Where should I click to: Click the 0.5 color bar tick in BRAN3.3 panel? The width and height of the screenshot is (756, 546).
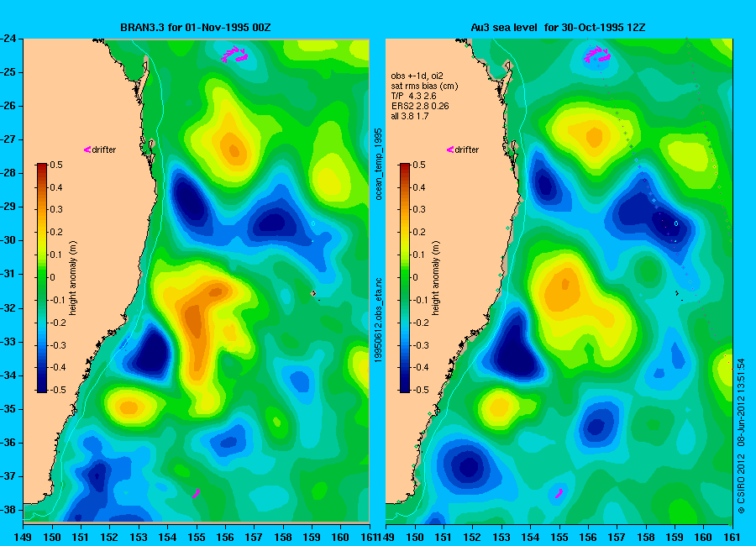point(56,165)
